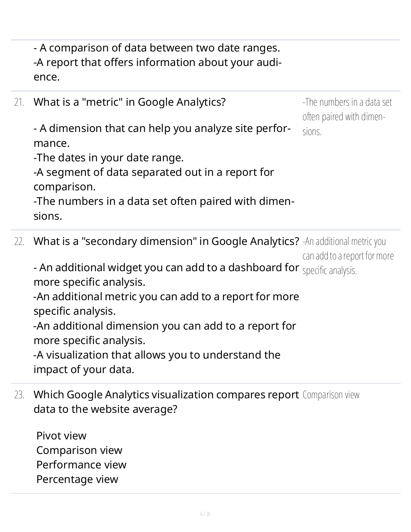Click the 'Comparison view' answer in right column
Viewport: 411px width, 532px height.
coord(331,395)
